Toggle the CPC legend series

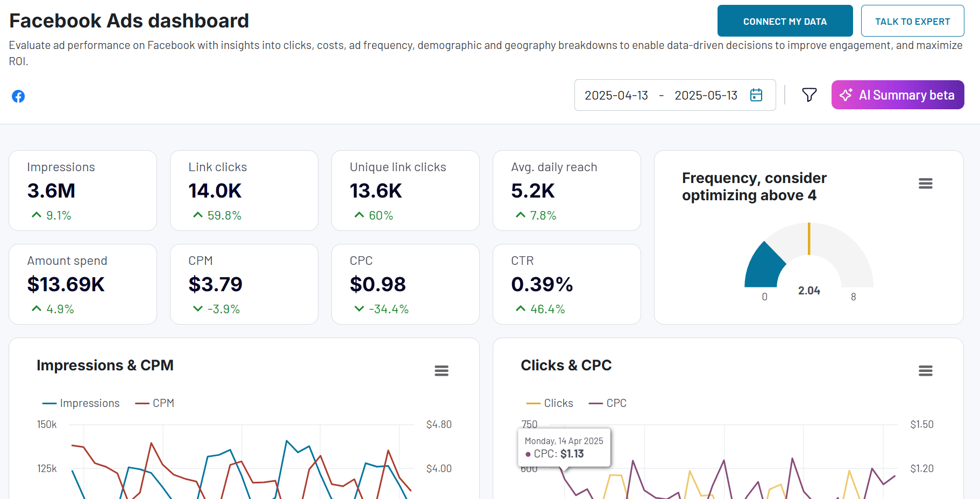(608, 403)
